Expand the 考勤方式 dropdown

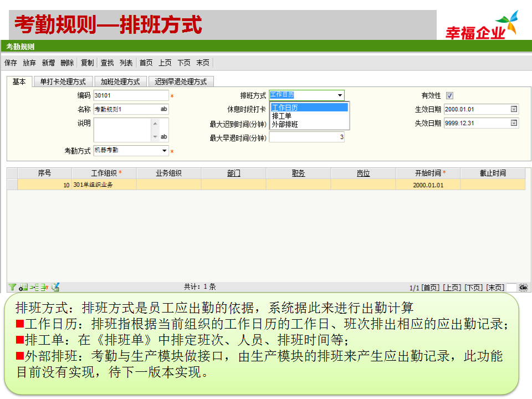click(x=165, y=151)
